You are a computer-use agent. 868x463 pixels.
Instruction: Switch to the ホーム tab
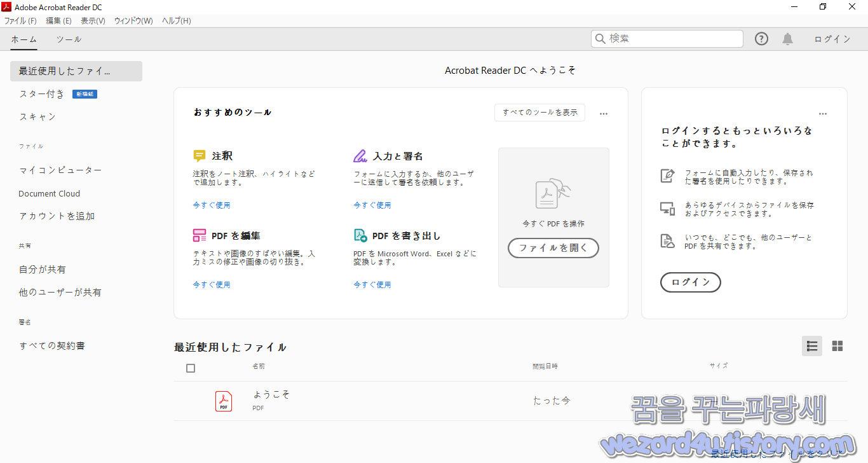pos(24,39)
